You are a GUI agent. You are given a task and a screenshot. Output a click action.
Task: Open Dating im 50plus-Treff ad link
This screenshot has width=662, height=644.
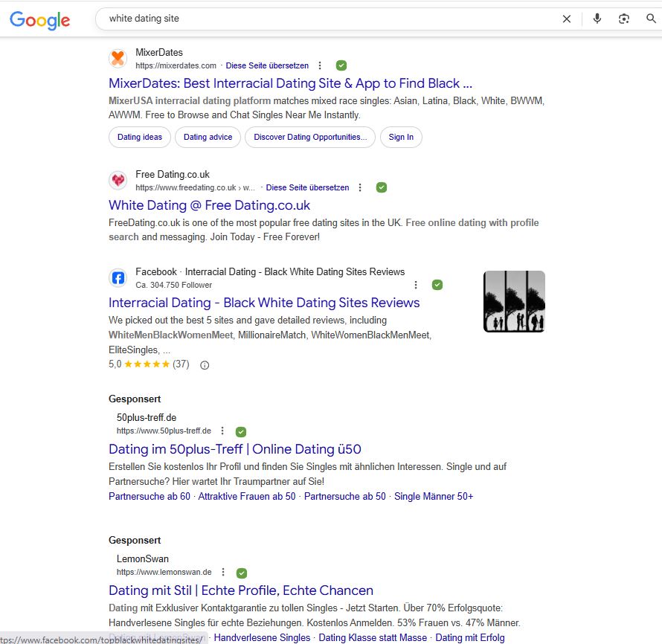click(234, 449)
